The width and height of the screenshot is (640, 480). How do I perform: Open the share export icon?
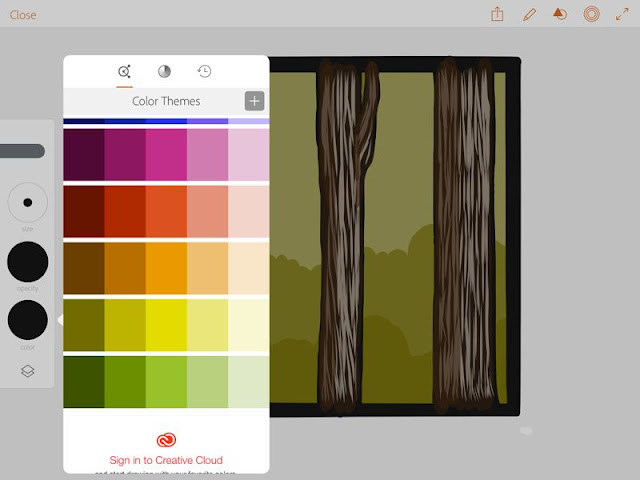tap(497, 15)
